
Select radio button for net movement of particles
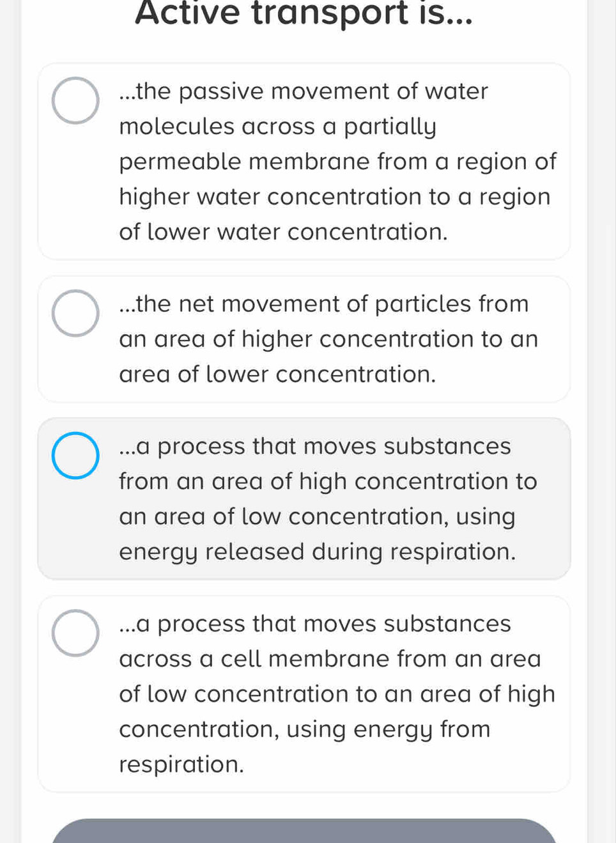pos(75,313)
